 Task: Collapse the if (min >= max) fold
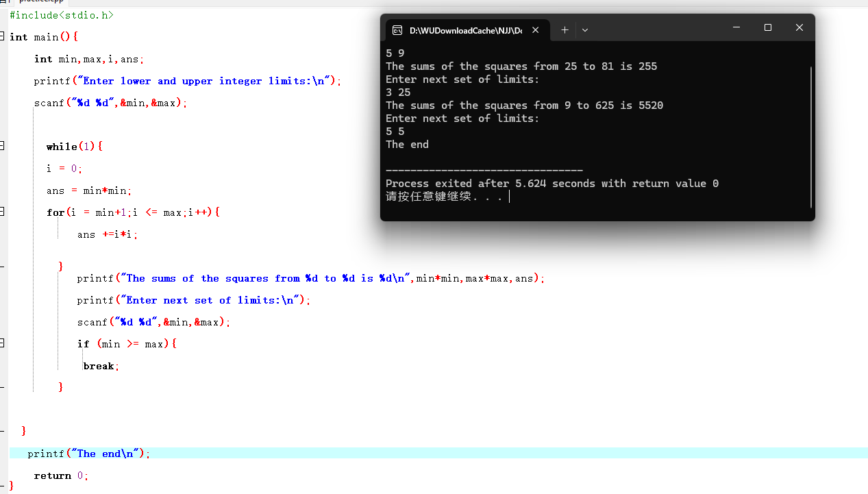(x=2, y=343)
